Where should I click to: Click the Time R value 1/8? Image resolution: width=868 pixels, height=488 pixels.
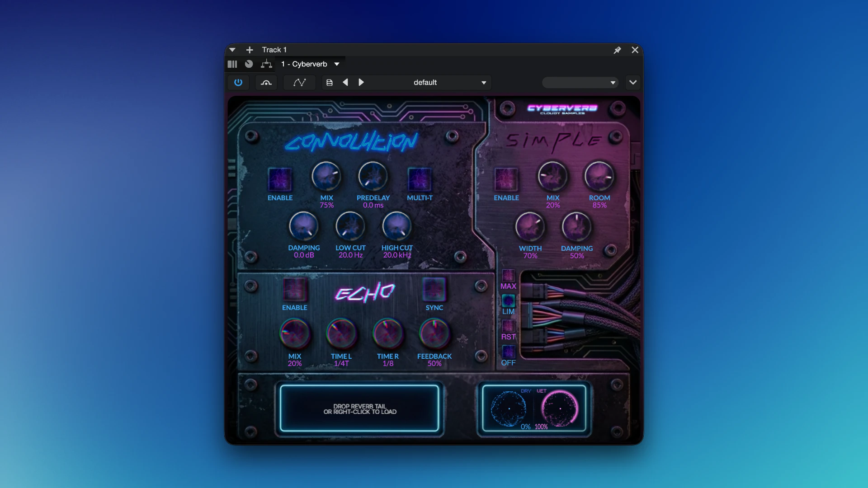coord(388,363)
